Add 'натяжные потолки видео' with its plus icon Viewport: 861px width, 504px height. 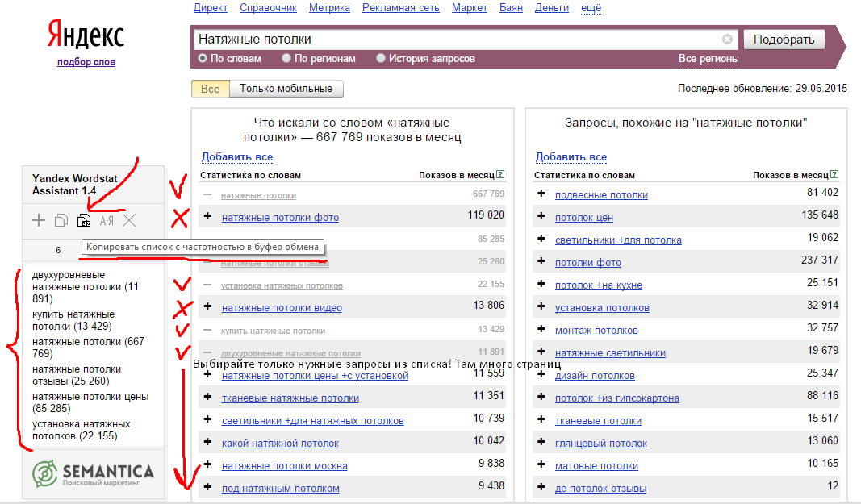tap(207, 307)
